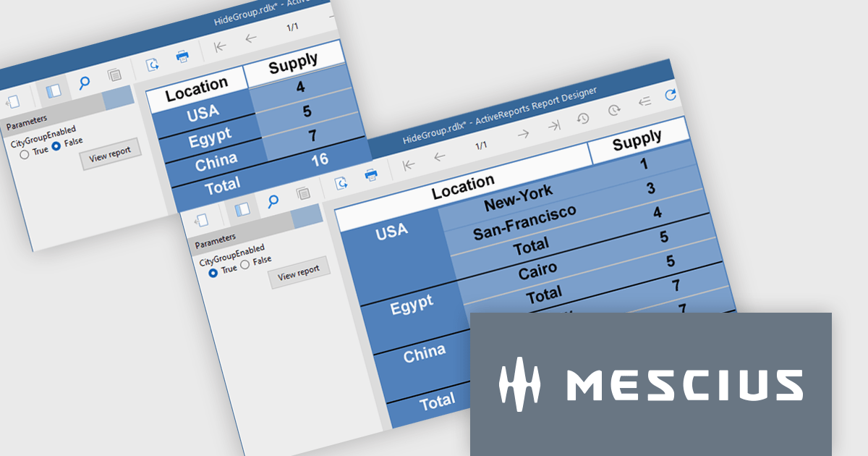The height and width of the screenshot is (456, 868).
Task: Select the True radio button in the front window
Action: [213, 272]
